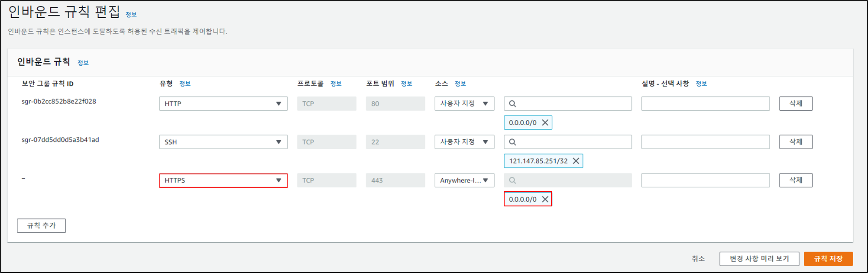Image resolution: width=868 pixels, height=273 pixels.
Task: Click the TCP protocol field of SSH rule
Action: [327, 142]
